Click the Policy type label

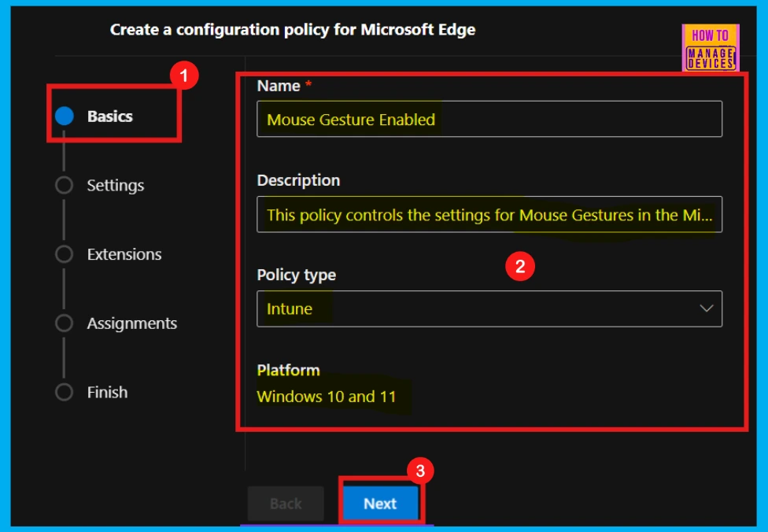[297, 275]
